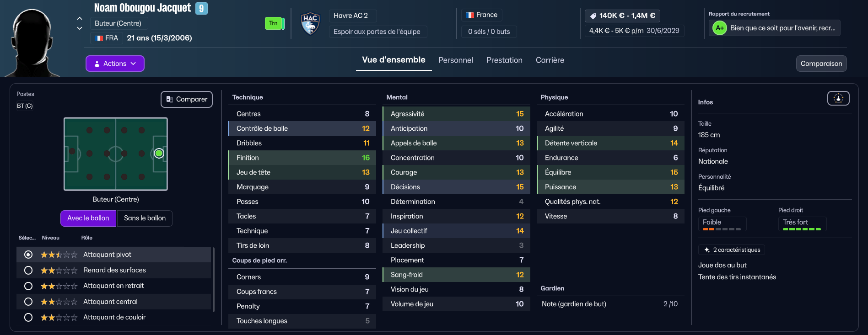Click the transfer value tag icon
868x335 pixels.
593,16
